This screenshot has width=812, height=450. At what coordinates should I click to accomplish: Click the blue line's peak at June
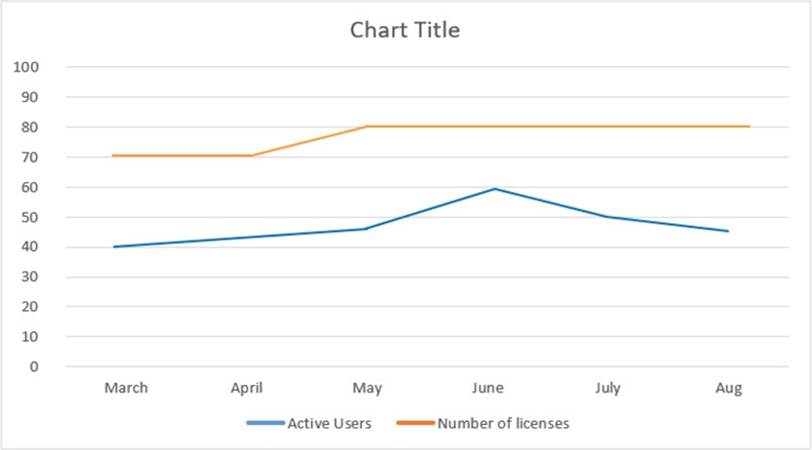(x=494, y=189)
